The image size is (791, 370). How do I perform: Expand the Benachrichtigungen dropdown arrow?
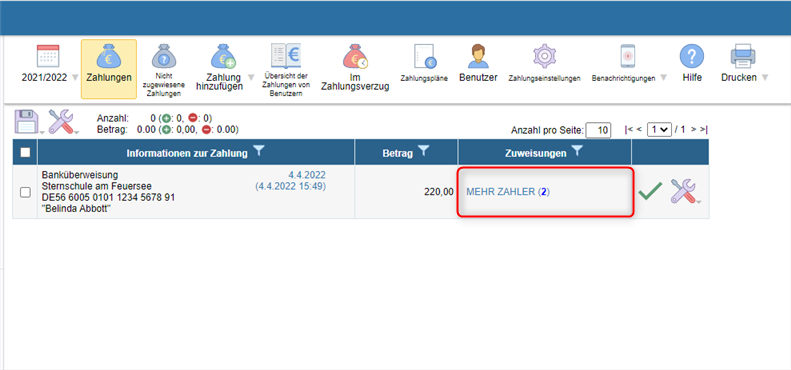[x=663, y=78]
